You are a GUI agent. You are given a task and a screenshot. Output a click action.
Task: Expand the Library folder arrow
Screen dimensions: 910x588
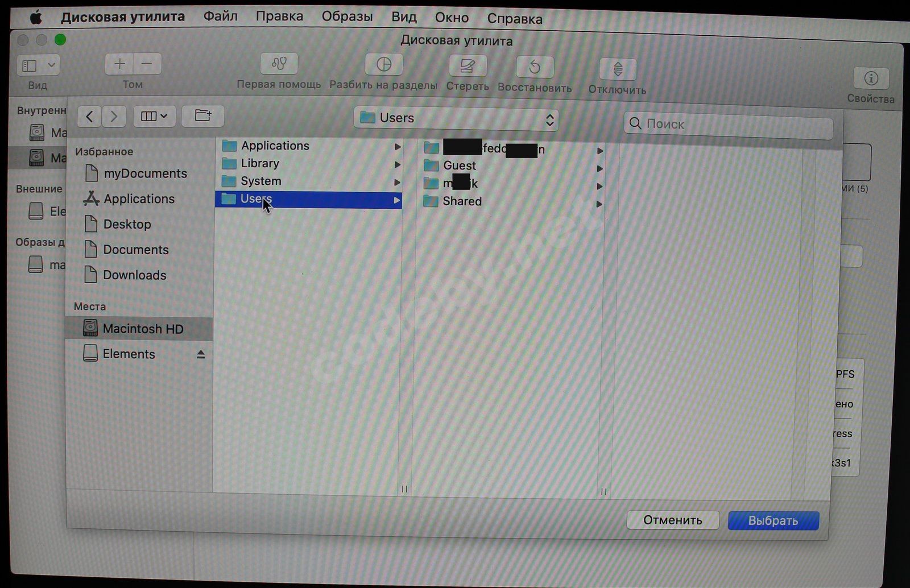click(x=398, y=164)
